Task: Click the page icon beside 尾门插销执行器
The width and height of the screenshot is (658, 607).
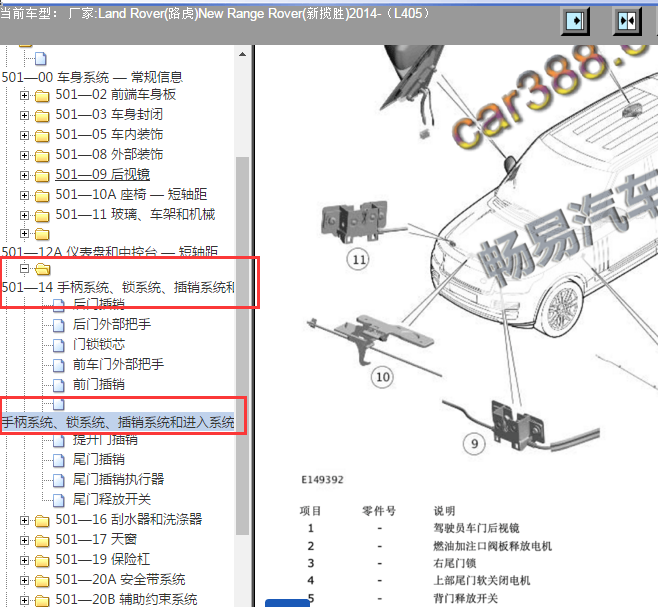Action: 58,480
